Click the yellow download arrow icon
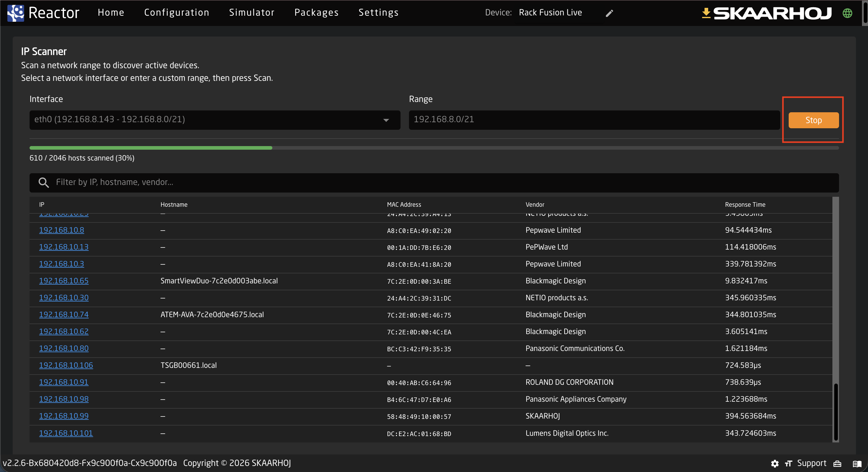 click(x=706, y=13)
